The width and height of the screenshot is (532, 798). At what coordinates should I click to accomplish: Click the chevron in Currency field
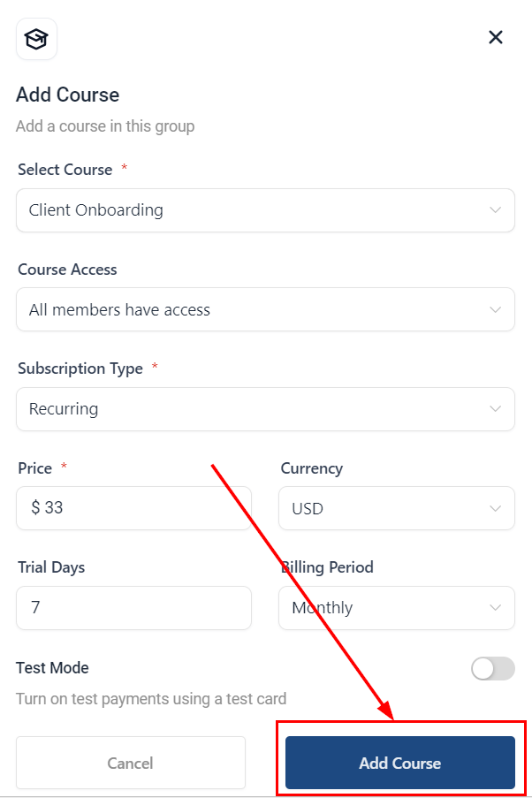495,508
